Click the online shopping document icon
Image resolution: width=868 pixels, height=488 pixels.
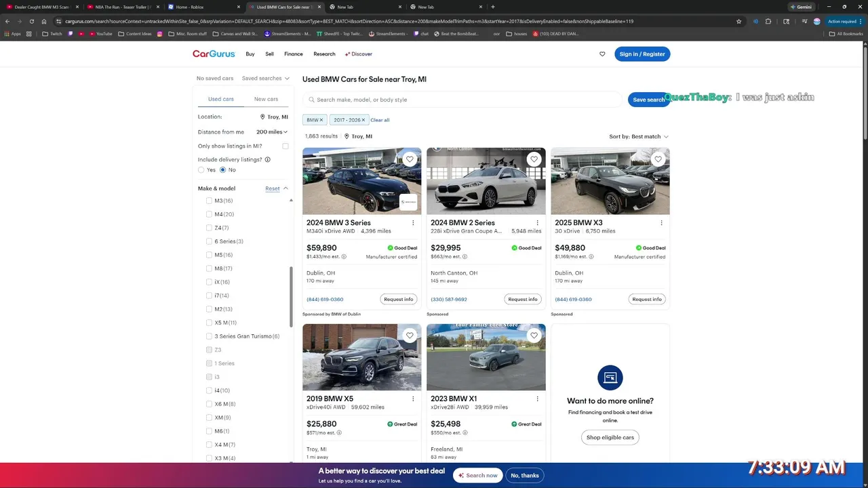pyautogui.click(x=610, y=378)
